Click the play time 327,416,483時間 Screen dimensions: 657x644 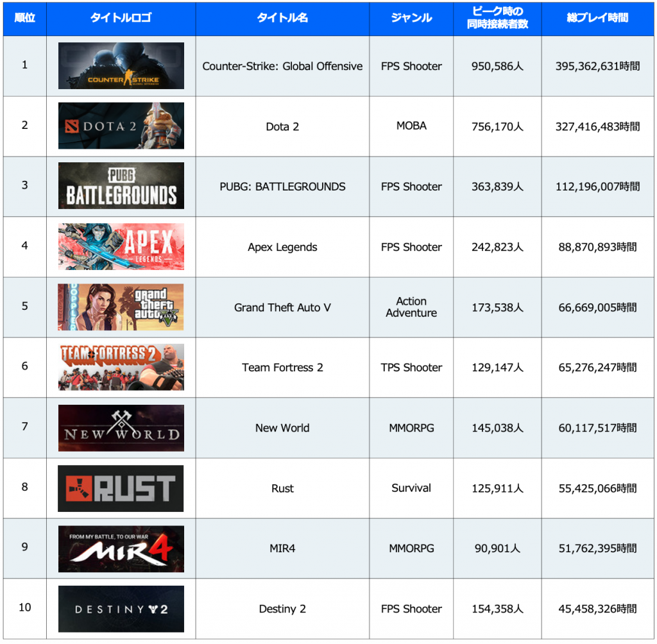[x=597, y=126]
